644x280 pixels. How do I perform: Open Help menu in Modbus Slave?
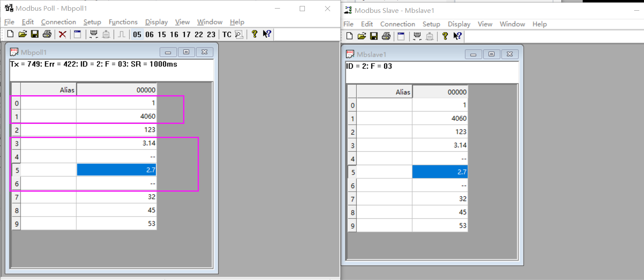[x=540, y=24]
